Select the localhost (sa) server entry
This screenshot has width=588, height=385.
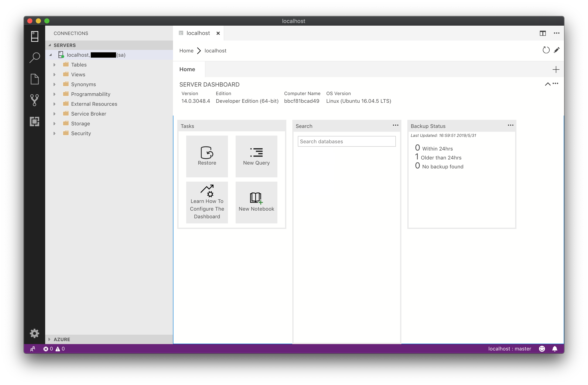[109, 55]
